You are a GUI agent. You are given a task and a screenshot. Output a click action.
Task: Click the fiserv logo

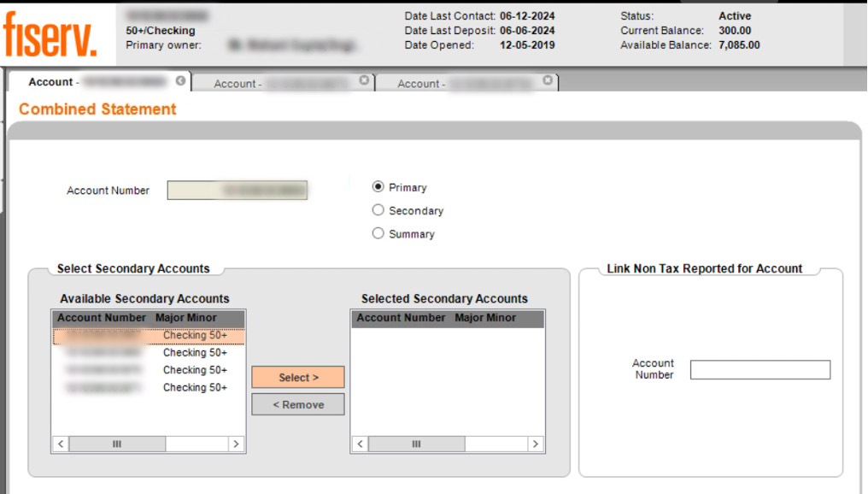(x=50, y=35)
